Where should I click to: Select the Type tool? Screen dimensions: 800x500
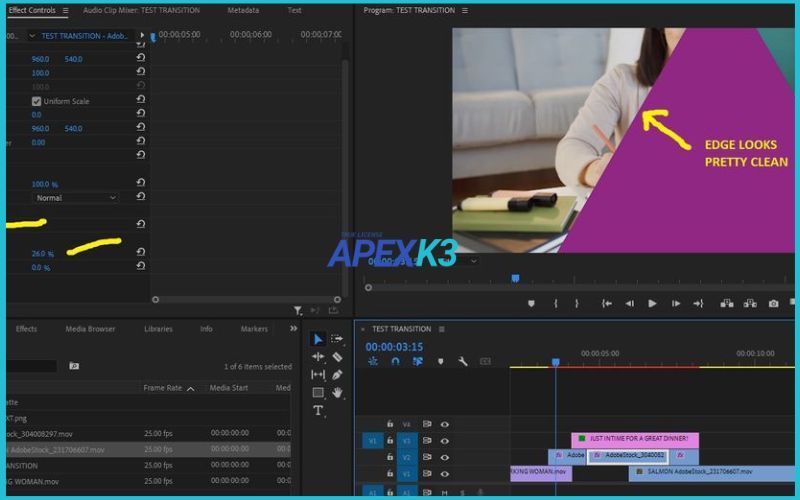click(318, 411)
